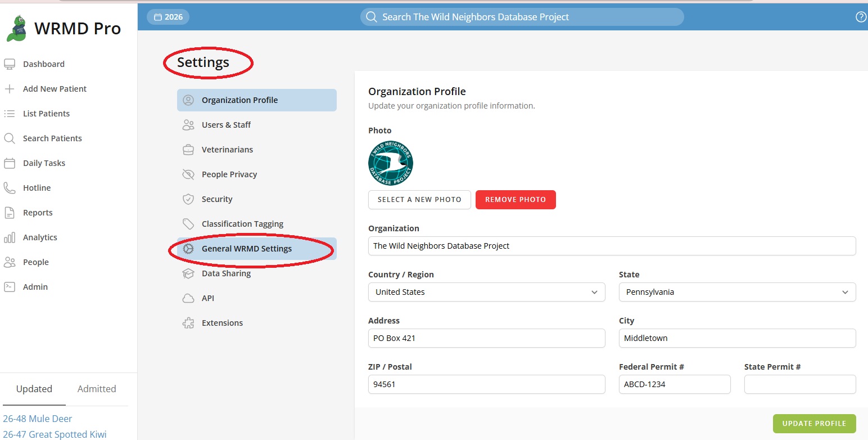Click the Admin terminal icon
The width and height of the screenshot is (868, 440).
click(x=10, y=287)
